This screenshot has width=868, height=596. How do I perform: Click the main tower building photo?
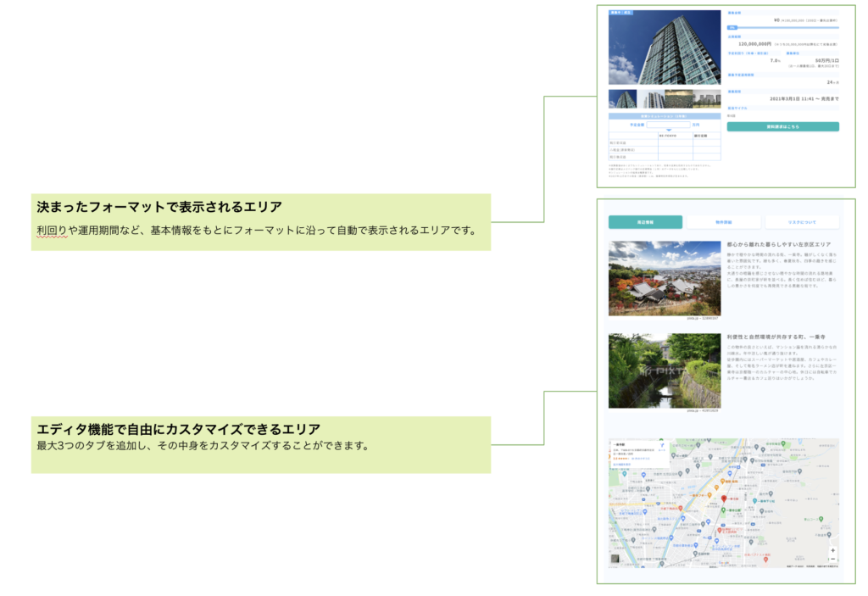click(x=665, y=47)
